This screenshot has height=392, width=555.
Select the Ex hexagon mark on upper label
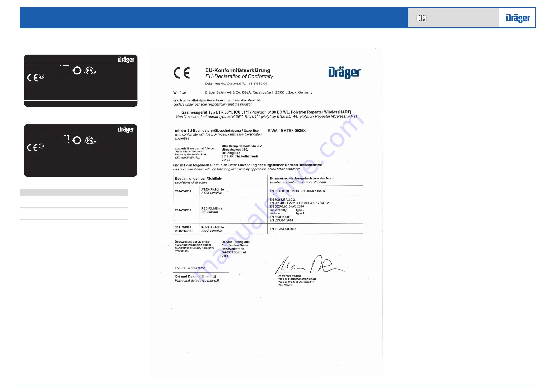pos(42,76)
